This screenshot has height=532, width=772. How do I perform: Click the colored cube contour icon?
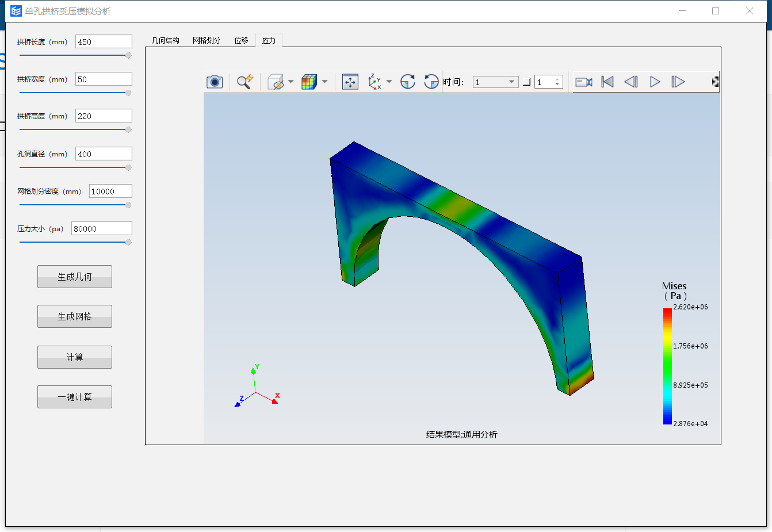(x=309, y=82)
